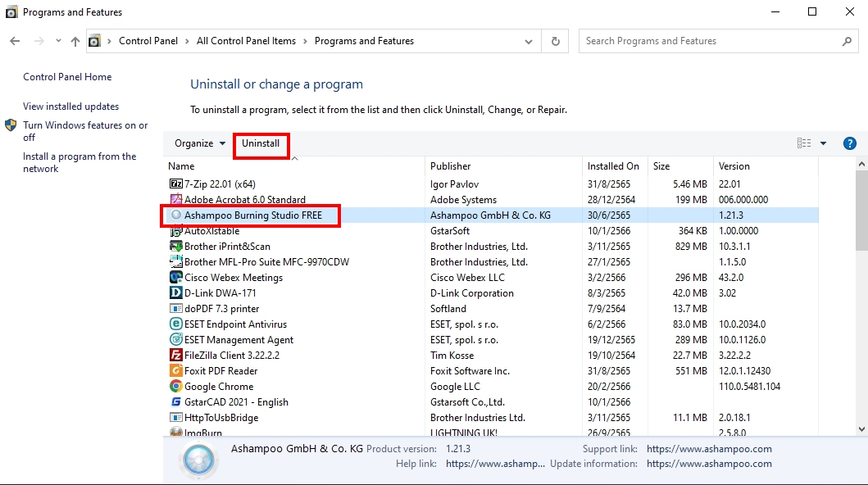This screenshot has height=485, width=868.
Task: Click publisher Igor Pavlov cell
Action: (x=454, y=184)
